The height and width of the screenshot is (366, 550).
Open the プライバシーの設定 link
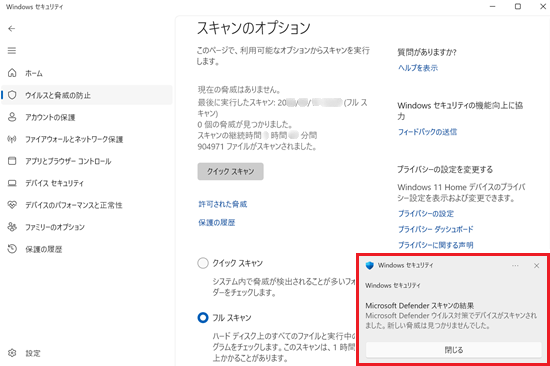[x=426, y=214]
